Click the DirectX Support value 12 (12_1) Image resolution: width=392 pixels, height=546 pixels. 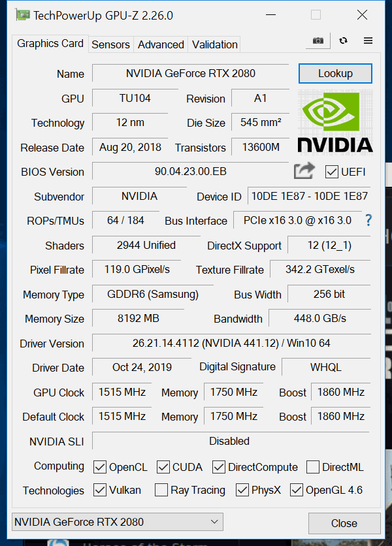pyautogui.click(x=329, y=245)
